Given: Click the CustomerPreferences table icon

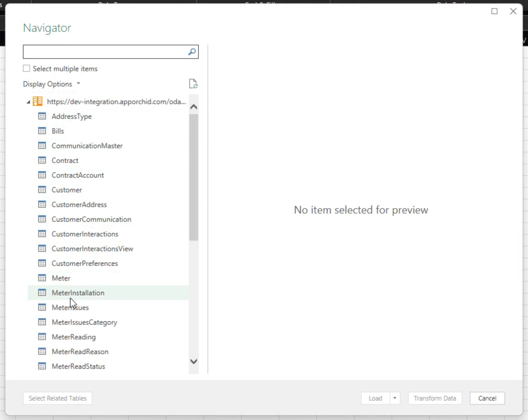Looking at the screenshot, I should coord(42,263).
